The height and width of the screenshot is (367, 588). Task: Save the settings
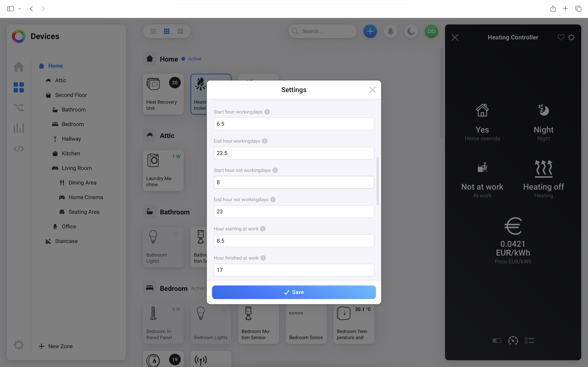[294, 292]
